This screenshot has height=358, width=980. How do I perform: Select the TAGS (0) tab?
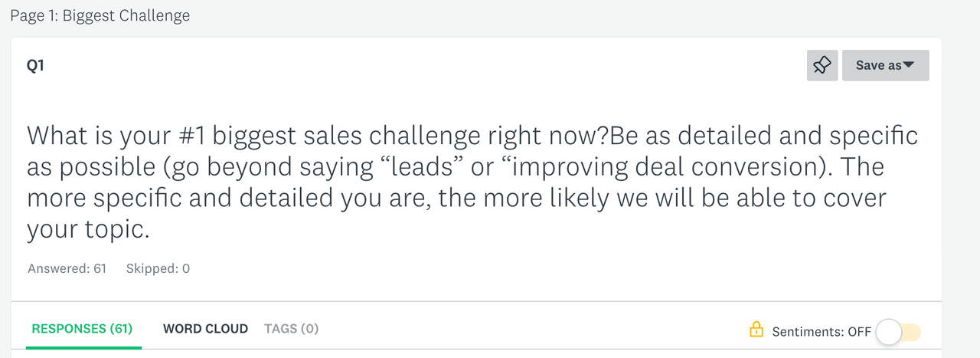[x=291, y=329]
